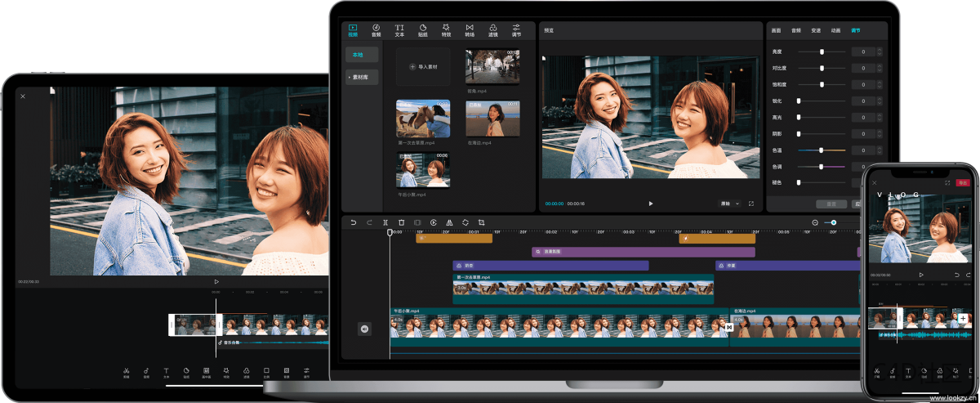
Task: Switch to the 音频 properties tab on right panel
Action: [796, 30]
